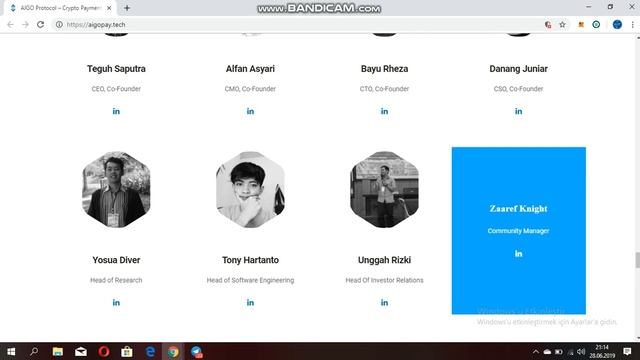This screenshot has width=640, height=360.
Task: Click the Teguh Saputra name
Action: tap(116, 69)
